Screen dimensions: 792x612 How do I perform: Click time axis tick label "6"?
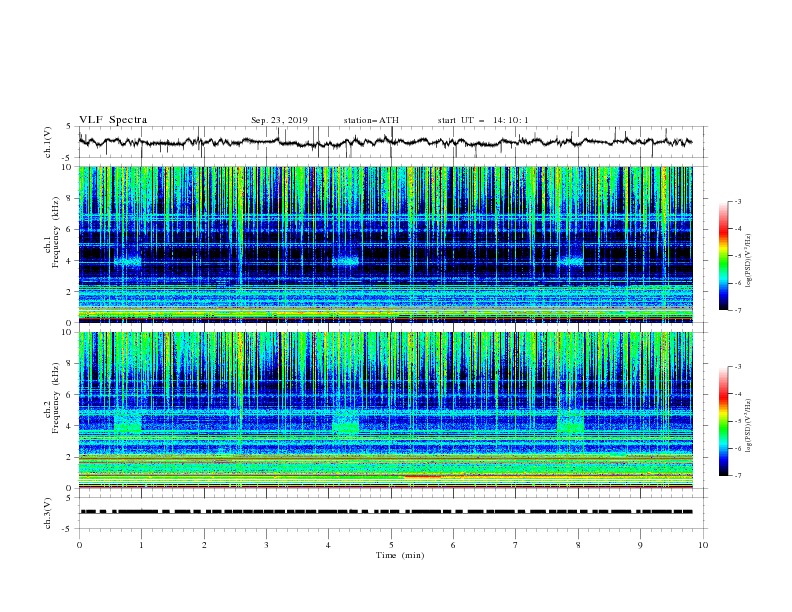coord(454,545)
